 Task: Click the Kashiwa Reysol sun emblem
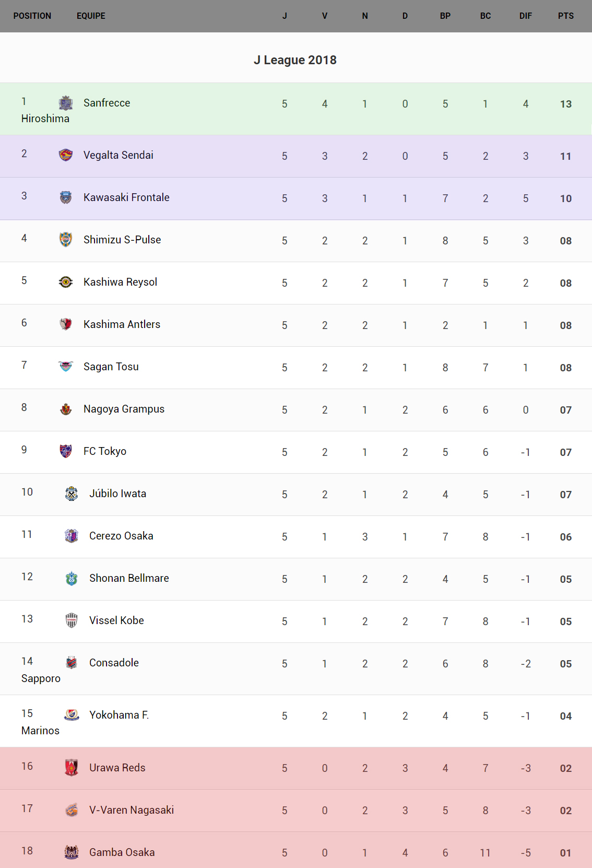[66, 282]
